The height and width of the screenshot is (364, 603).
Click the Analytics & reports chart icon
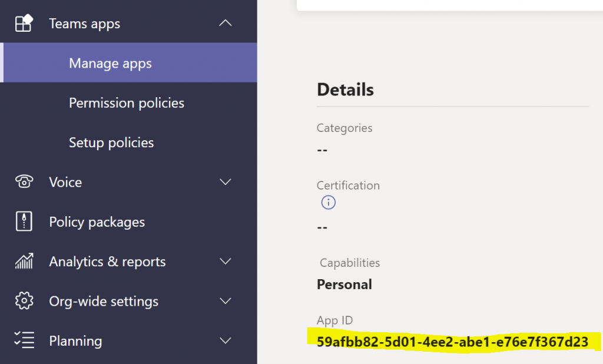tap(24, 262)
